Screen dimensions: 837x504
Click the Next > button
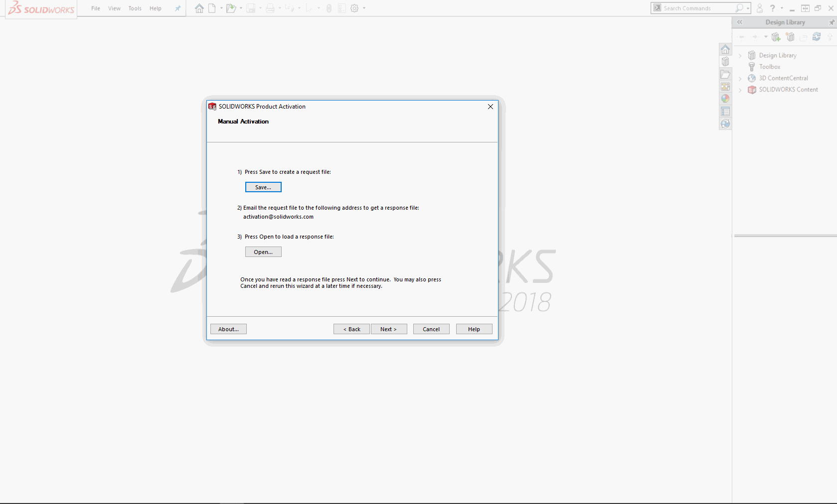pos(388,329)
